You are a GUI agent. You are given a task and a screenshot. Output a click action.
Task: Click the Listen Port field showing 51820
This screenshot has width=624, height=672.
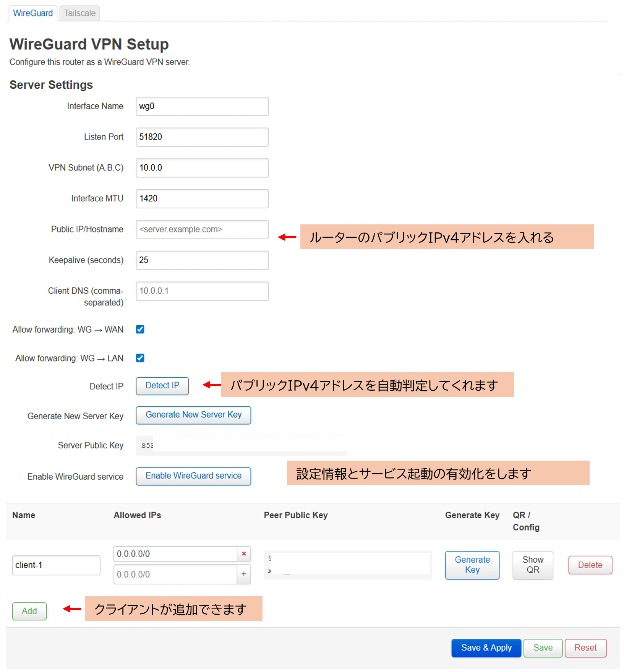(x=202, y=137)
